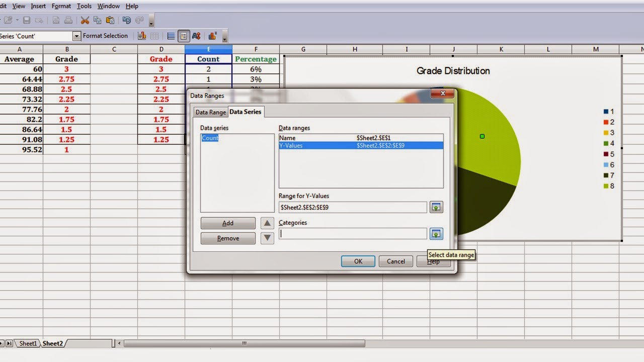Open the chart element selector dropdown
The height and width of the screenshot is (362, 644).
click(77, 36)
